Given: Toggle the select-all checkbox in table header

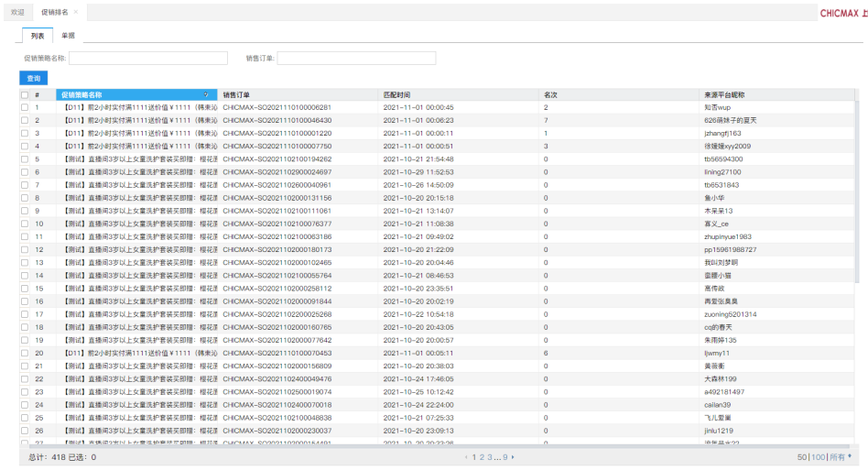Looking at the screenshot, I should pos(25,95).
